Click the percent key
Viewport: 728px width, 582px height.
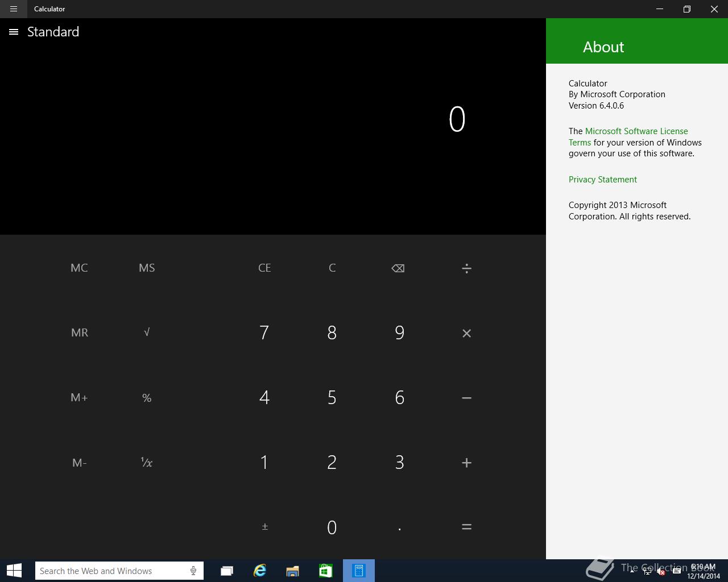147,398
